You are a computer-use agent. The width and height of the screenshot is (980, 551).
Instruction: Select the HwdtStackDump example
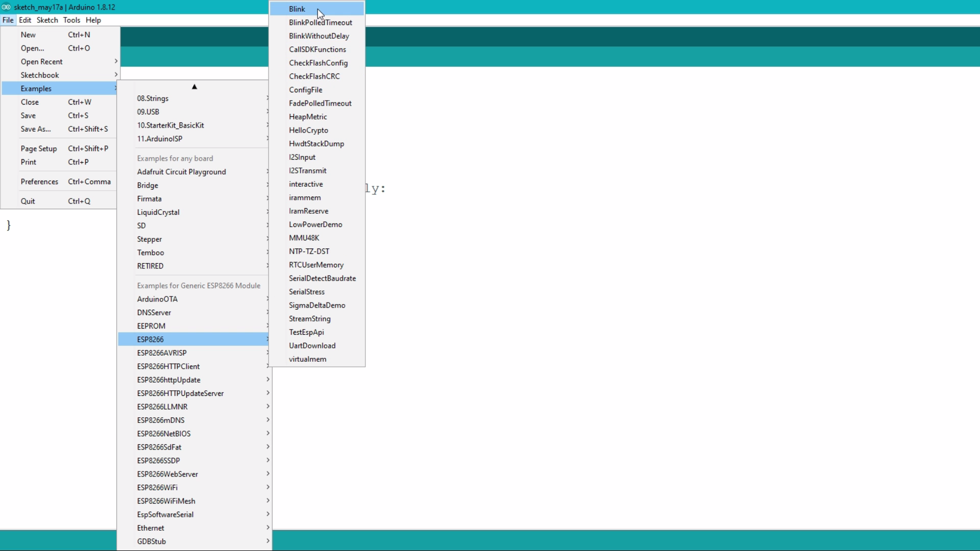pyautogui.click(x=317, y=144)
